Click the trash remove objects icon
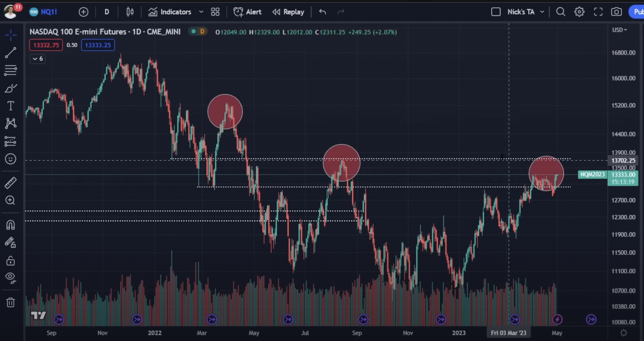 point(10,302)
